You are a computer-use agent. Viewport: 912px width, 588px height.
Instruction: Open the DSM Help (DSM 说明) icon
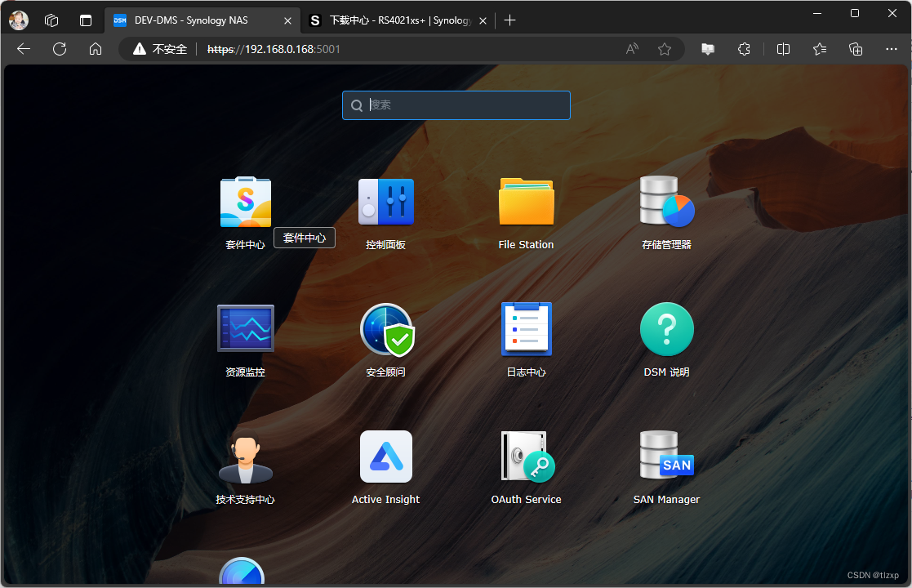tap(666, 329)
